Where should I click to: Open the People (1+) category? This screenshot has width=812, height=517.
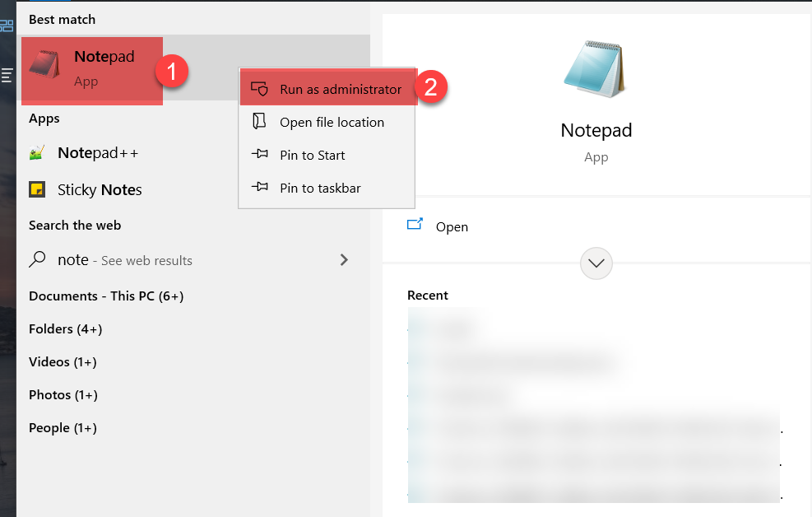coord(63,428)
